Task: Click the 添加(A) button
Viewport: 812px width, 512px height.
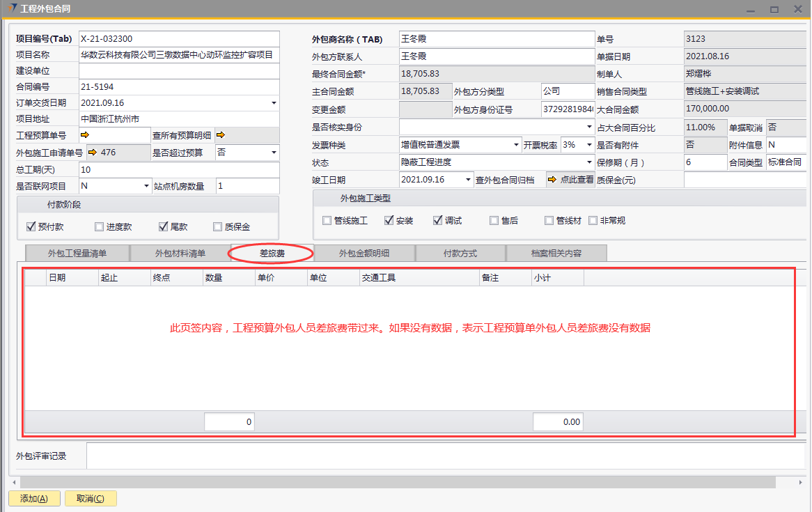Action: (x=34, y=498)
